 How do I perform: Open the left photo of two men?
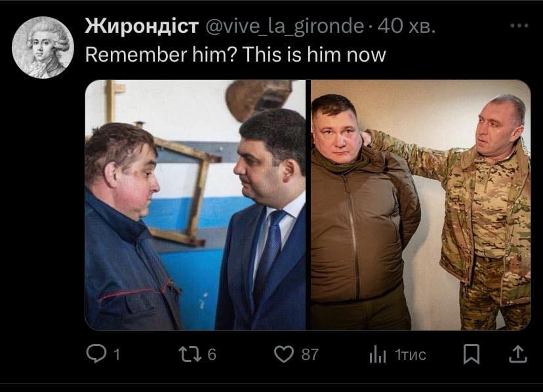(195, 205)
